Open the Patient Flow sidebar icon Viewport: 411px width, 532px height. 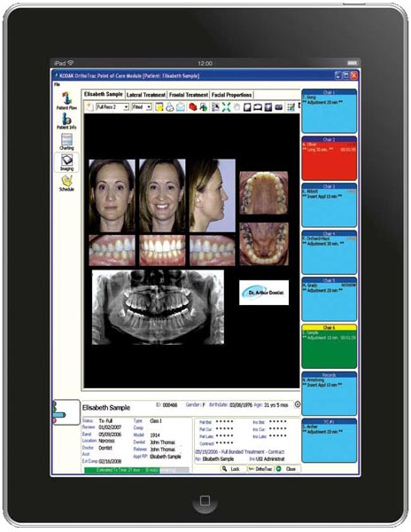[x=66, y=101]
